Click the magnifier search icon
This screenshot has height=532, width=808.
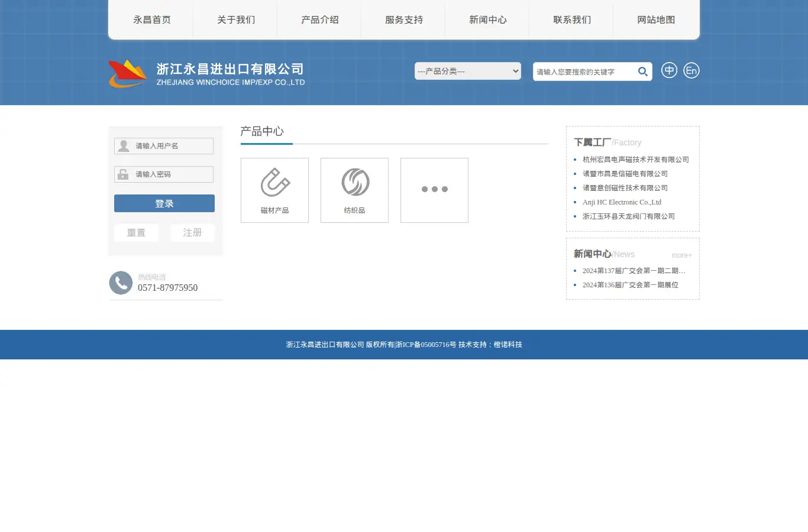tap(643, 72)
